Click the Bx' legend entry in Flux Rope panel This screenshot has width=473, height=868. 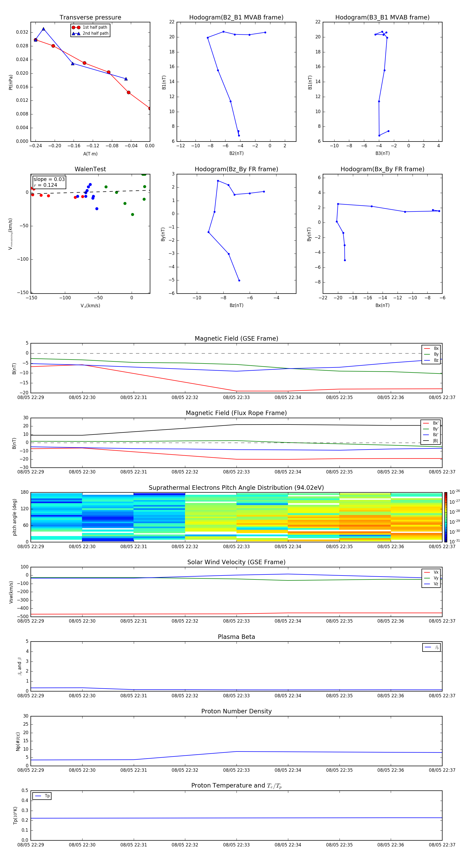(431, 423)
